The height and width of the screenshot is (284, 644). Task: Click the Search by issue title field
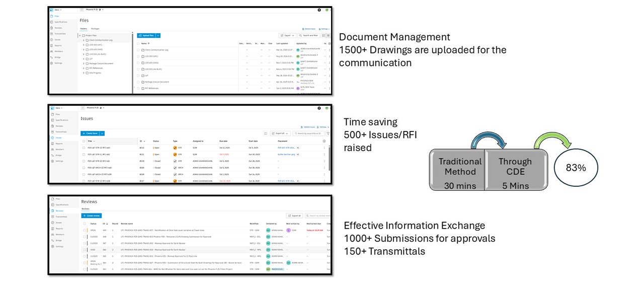[309, 133]
